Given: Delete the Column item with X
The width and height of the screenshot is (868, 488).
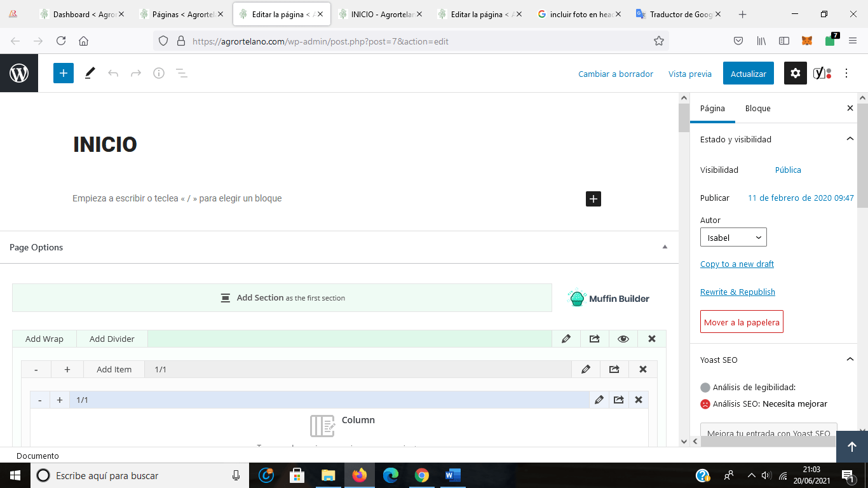Looking at the screenshot, I should tap(639, 400).
